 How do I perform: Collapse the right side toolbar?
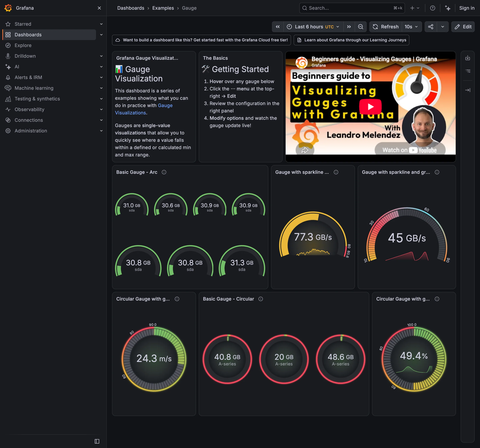tap(468, 90)
